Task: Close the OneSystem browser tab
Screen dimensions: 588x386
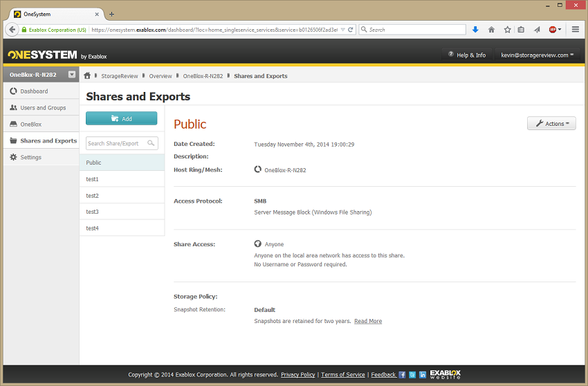Action: pyautogui.click(x=97, y=15)
